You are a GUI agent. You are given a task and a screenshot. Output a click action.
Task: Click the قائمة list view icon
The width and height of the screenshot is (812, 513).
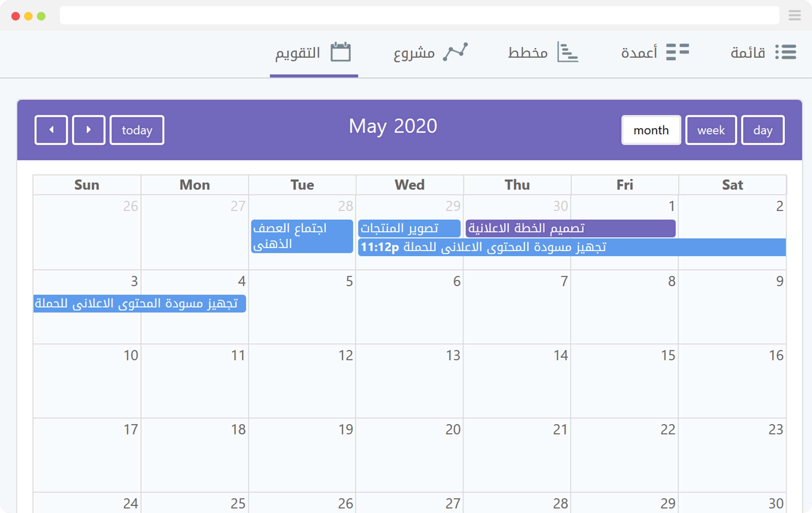[x=786, y=52]
